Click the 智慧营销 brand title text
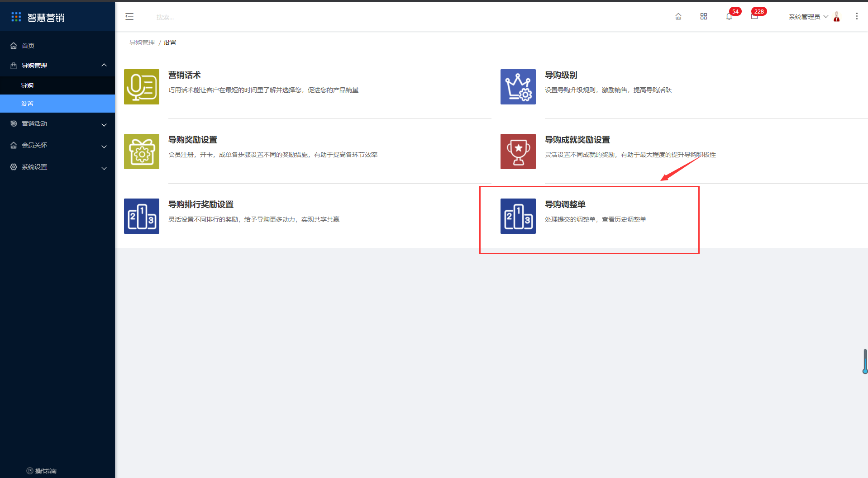Screen dimensions: 868x478 pyautogui.click(x=46, y=17)
